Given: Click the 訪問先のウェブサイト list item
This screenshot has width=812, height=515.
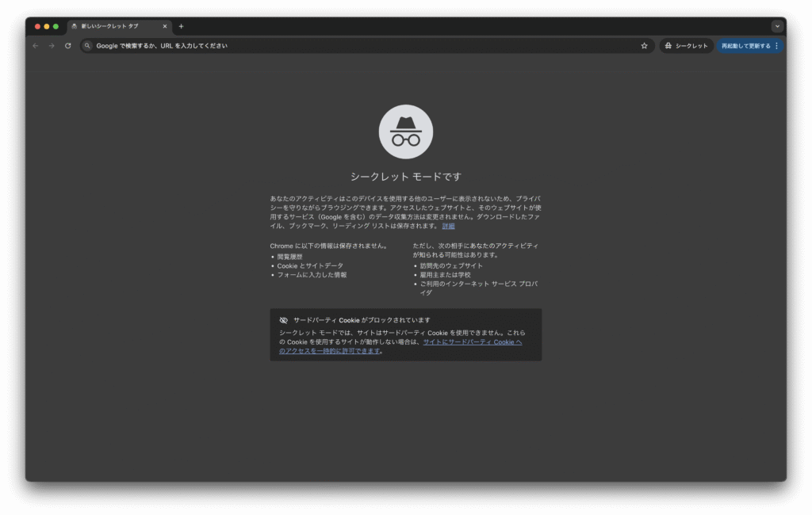Looking at the screenshot, I should click(x=451, y=266).
